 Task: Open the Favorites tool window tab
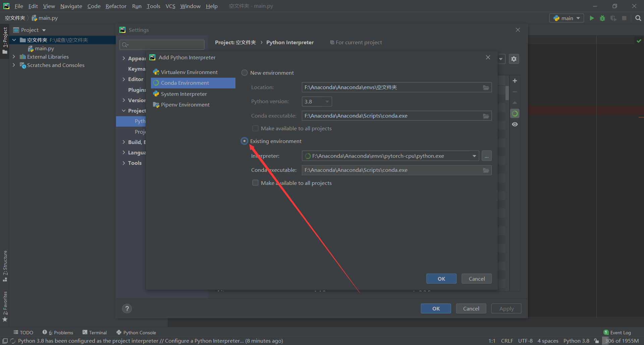(5, 306)
